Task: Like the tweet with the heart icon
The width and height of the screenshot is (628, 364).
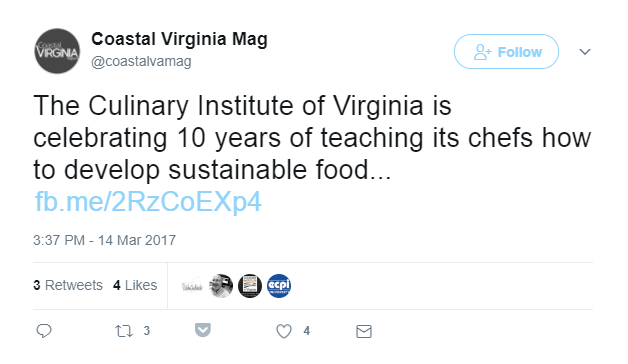Action: click(284, 331)
